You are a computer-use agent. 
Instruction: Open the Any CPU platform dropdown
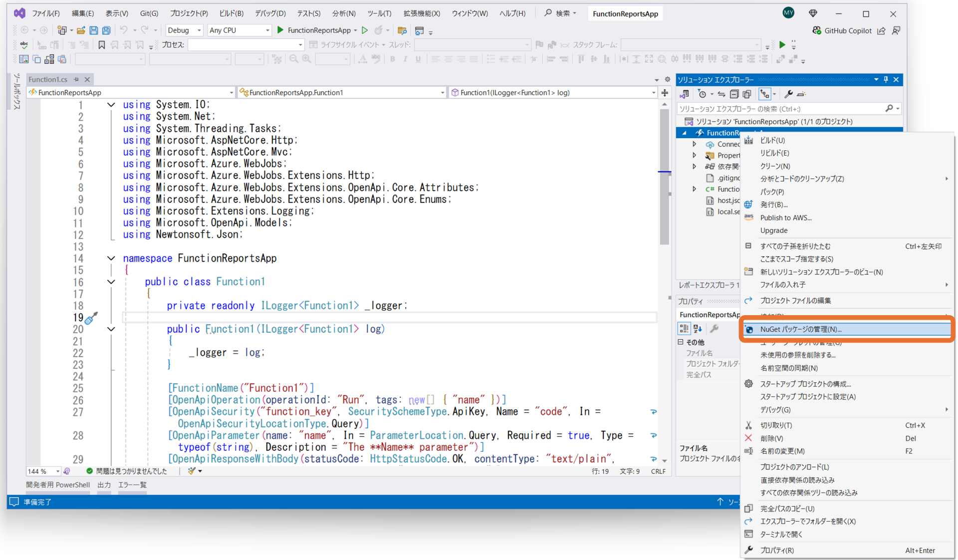tap(239, 30)
